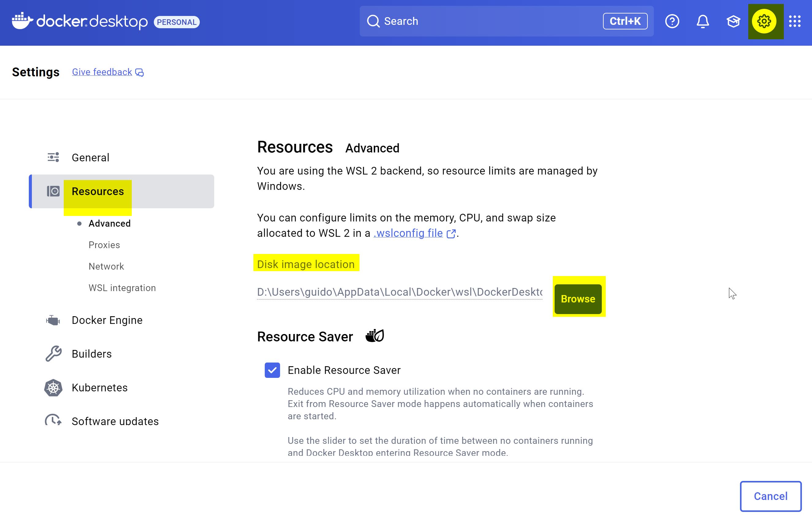Go to Proxies sub-item

104,245
